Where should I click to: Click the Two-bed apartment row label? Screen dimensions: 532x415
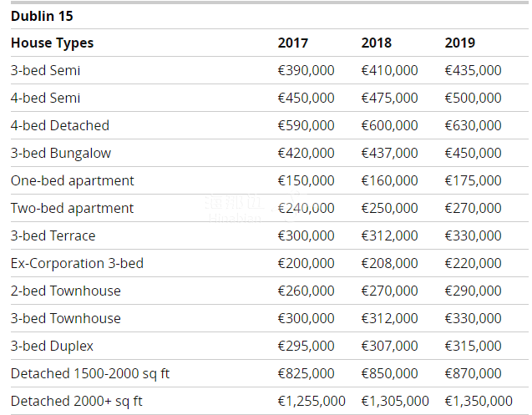point(72,208)
